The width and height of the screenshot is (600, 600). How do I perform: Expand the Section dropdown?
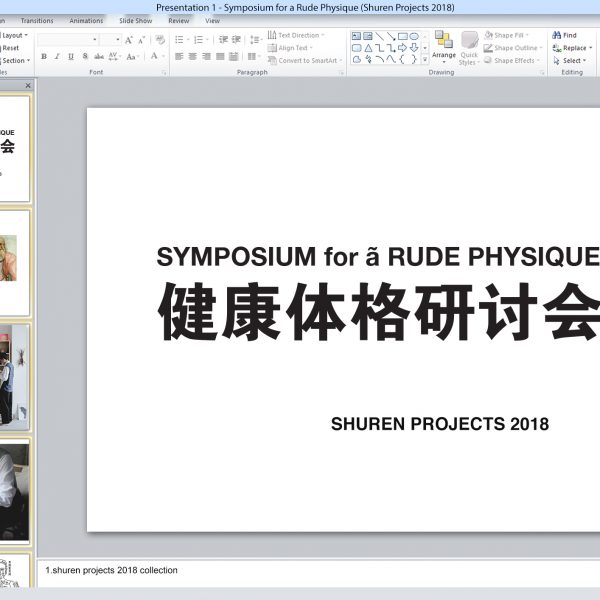(x=28, y=61)
